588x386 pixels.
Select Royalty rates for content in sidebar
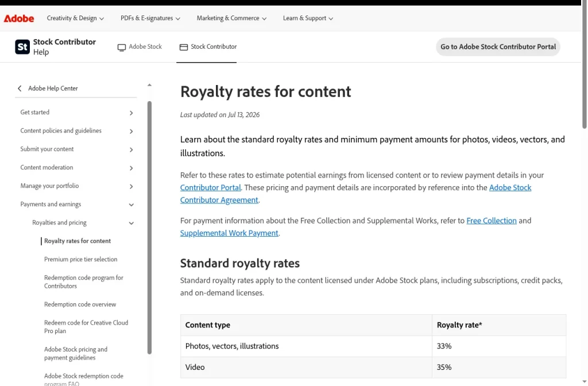78,241
